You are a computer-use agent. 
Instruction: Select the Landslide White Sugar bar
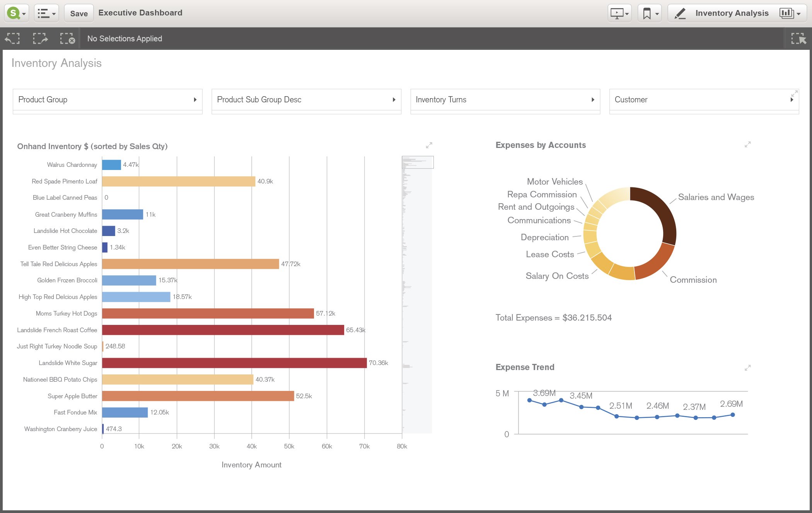coord(234,363)
